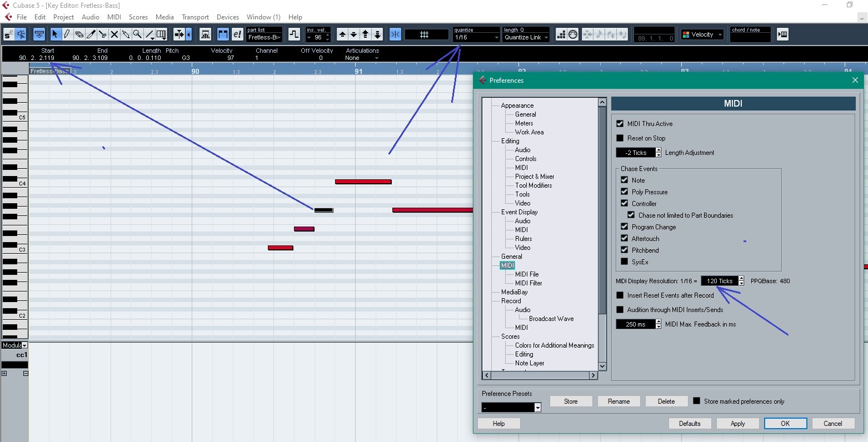Image resolution: width=868 pixels, height=442 pixels.
Task: Select the Mute X tool
Action: pyautogui.click(x=114, y=34)
